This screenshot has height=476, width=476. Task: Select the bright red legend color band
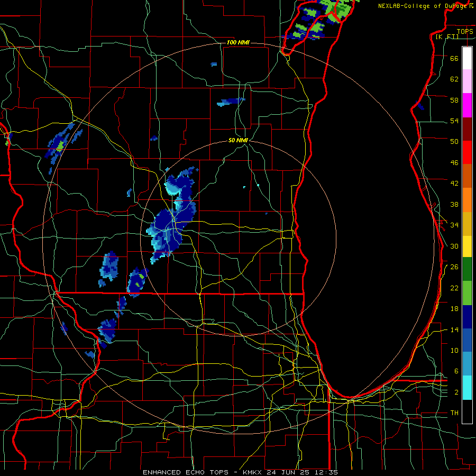point(467,152)
